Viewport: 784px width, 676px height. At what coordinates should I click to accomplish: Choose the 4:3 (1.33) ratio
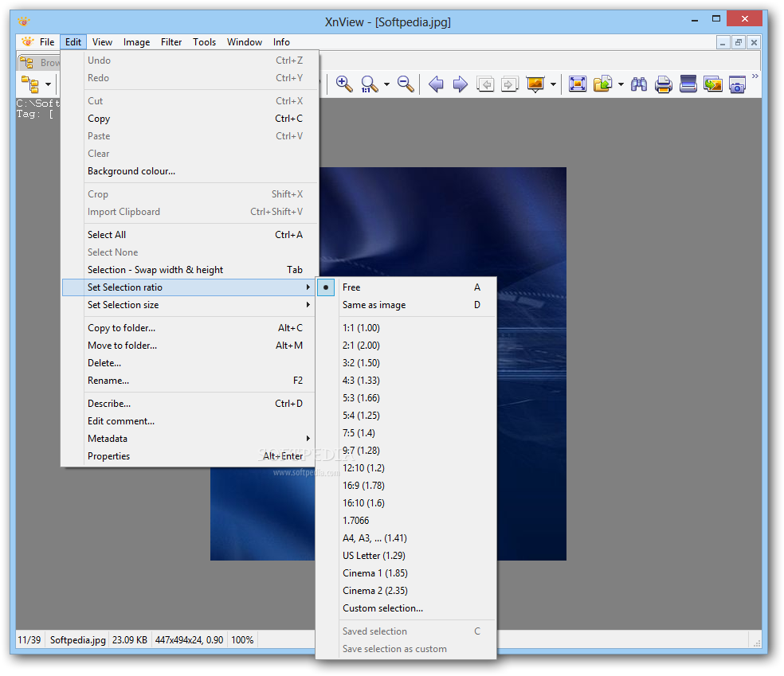point(406,381)
